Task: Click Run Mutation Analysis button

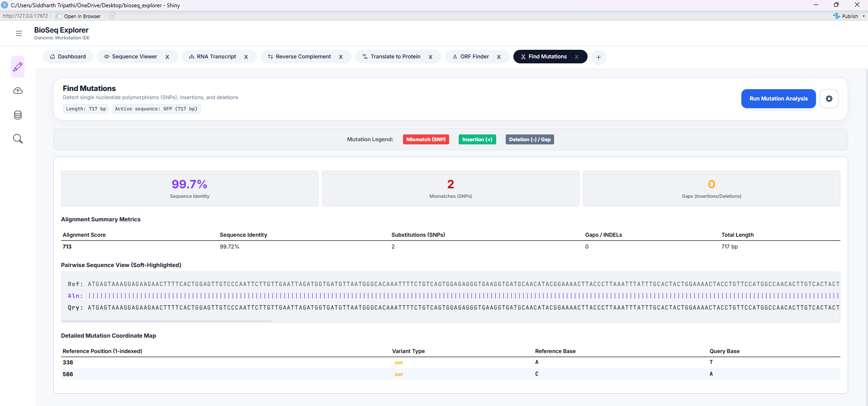Action: [778, 99]
